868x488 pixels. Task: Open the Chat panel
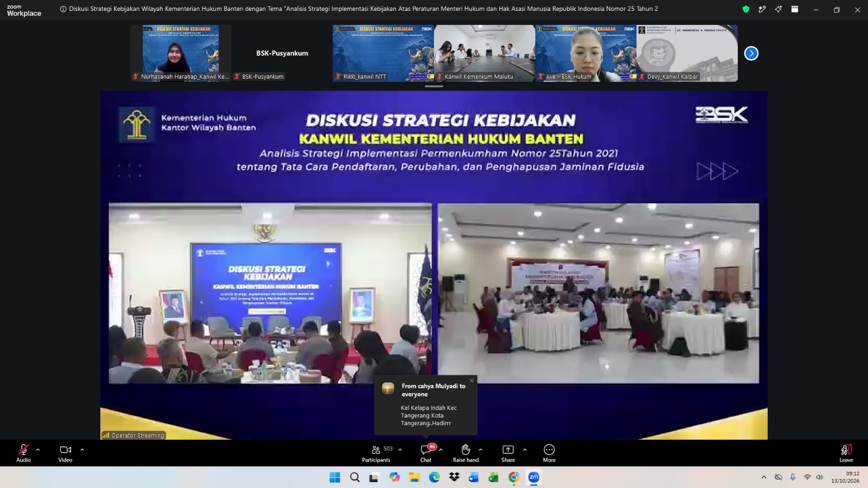(x=426, y=453)
